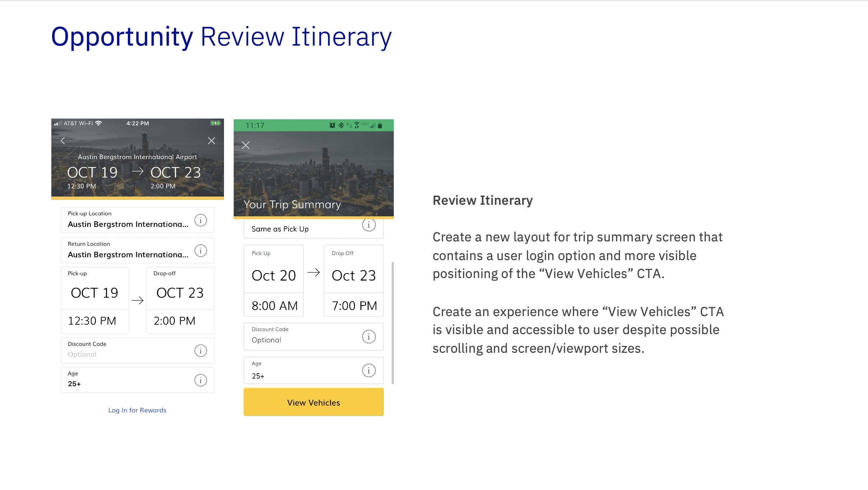
Task: Open the 7:00 PM drop-off time picker
Action: (x=354, y=305)
